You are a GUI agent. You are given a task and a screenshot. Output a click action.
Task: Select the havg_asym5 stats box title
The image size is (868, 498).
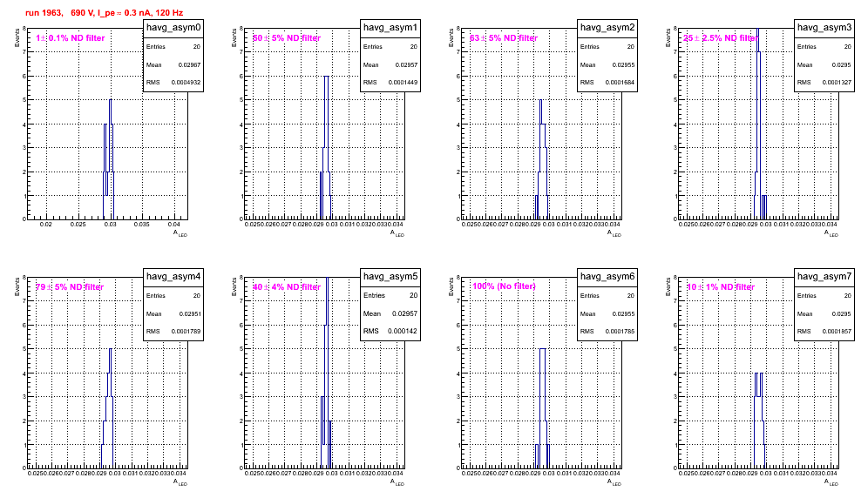click(390, 277)
